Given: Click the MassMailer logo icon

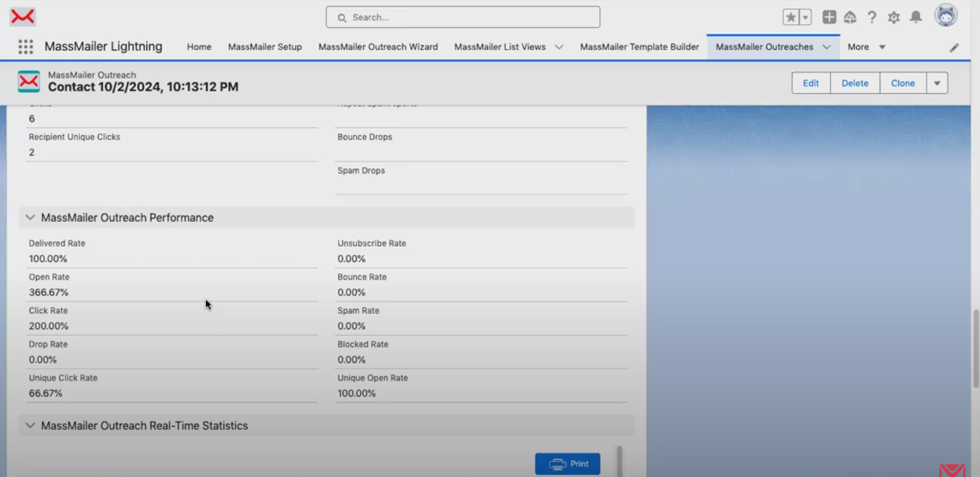Looking at the screenshot, I should [22, 17].
